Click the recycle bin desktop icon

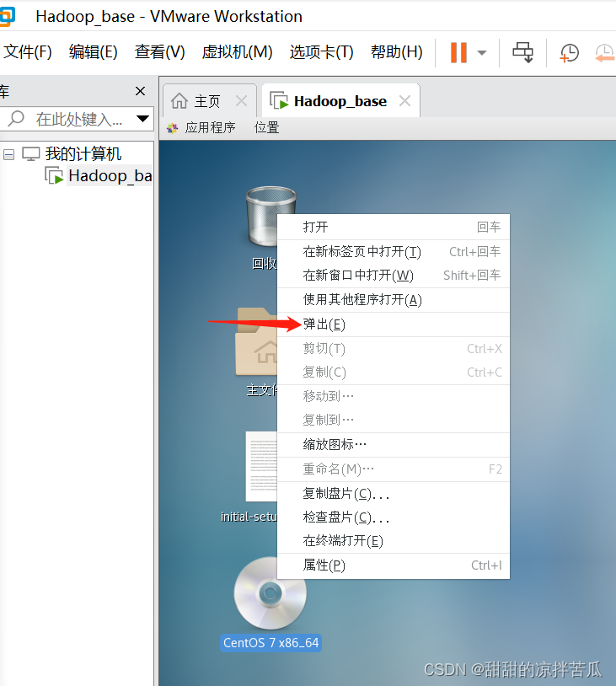coord(263,216)
